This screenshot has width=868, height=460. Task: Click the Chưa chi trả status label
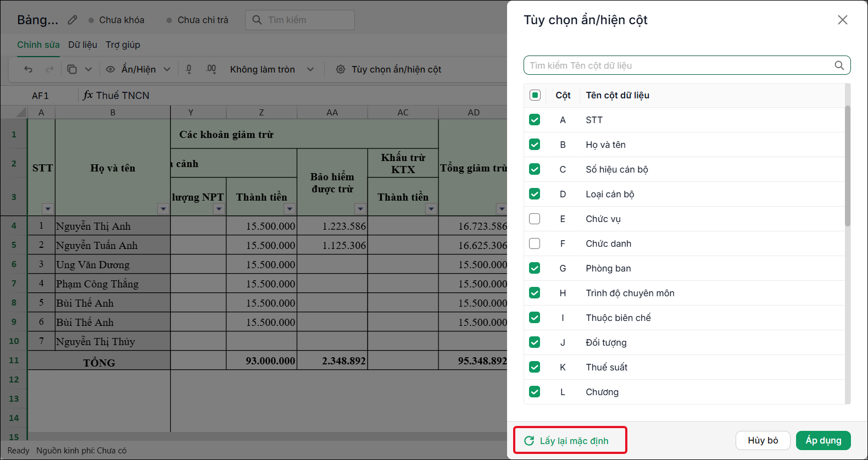(203, 20)
